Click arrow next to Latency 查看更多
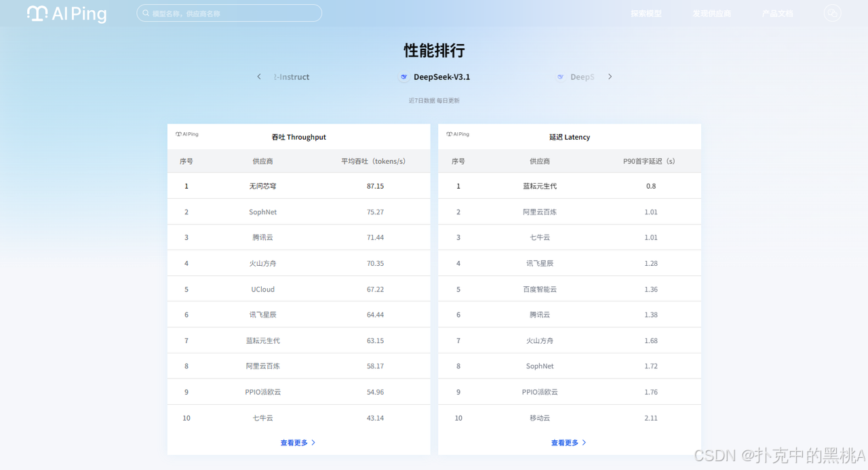Image resolution: width=868 pixels, height=470 pixels. point(584,443)
